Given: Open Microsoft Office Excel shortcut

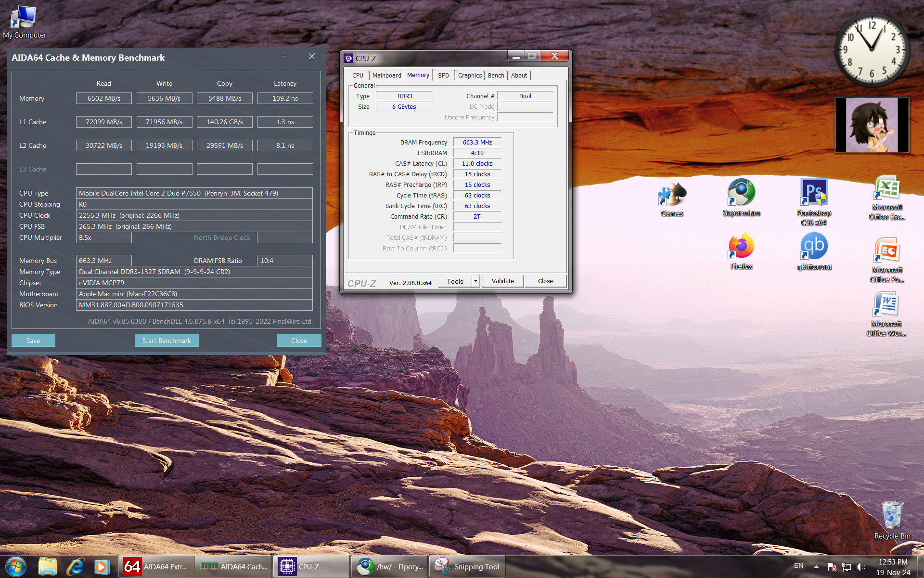Looking at the screenshot, I should 887,189.
